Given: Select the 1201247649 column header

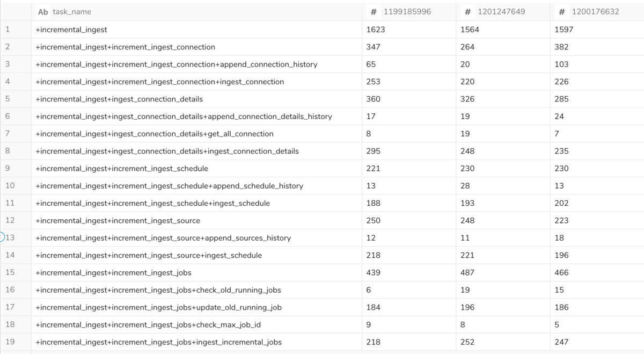Looking at the screenshot, I should [503, 12].
